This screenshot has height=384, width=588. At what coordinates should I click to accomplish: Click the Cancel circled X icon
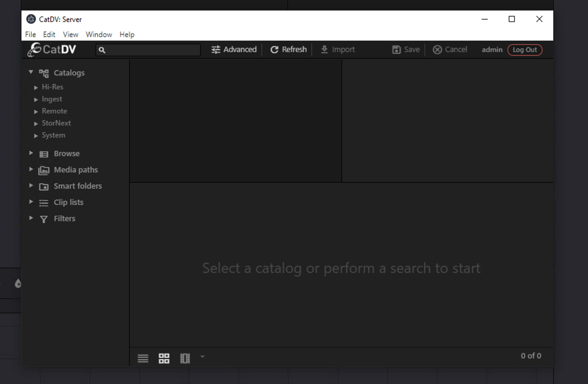437,50
